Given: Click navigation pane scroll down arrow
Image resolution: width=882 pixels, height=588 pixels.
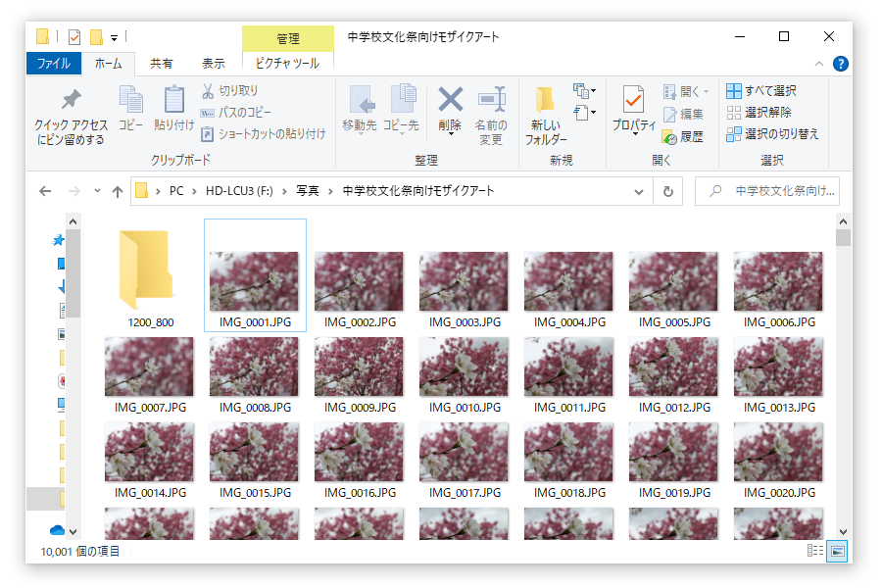Looking at the screenshot, I should tap(73, 531).
